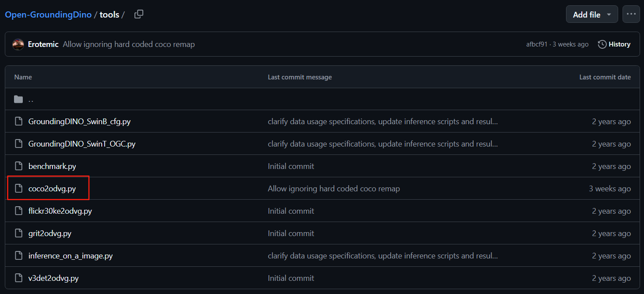Click Erotemic's avatar image

click(x=18, y=44)
